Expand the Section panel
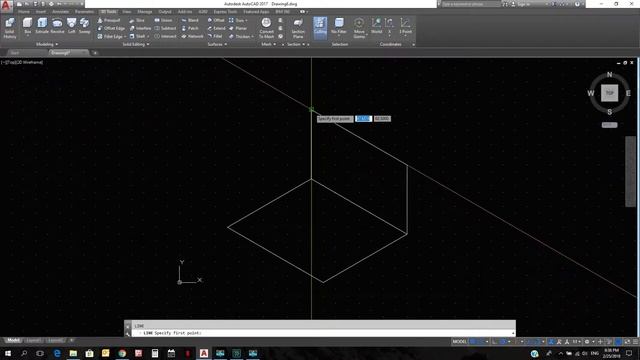Image resolution: width=640 pixels, height=360 pixels. pyautogui.click(x=296, y=44)
